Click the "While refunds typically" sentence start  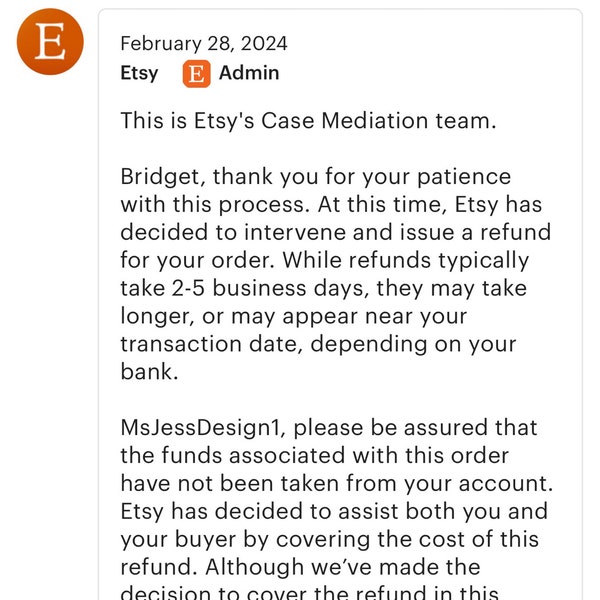(406, 261)
